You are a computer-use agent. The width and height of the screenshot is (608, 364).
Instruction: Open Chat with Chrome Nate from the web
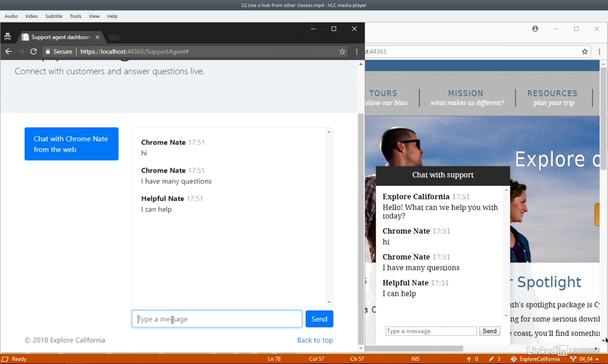tap(71, 144)
